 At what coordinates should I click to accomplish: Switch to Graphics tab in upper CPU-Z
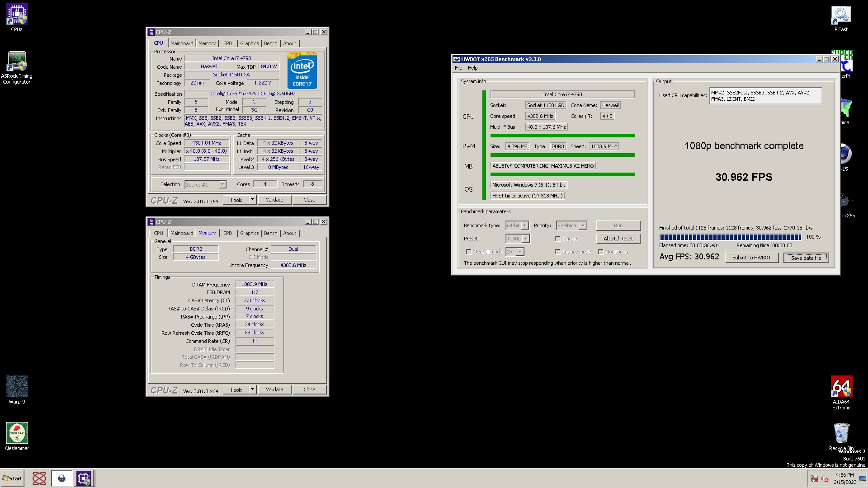click(x=250, y=43)
